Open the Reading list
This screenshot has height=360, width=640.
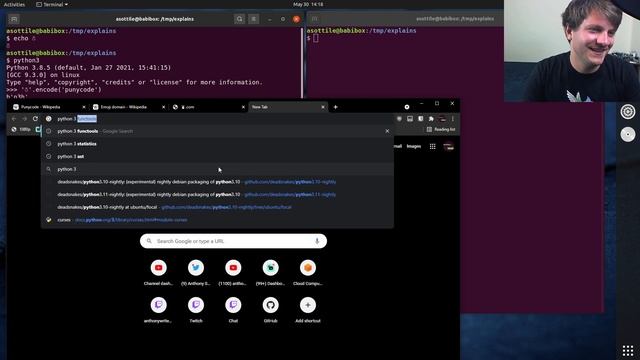point(441,129)
